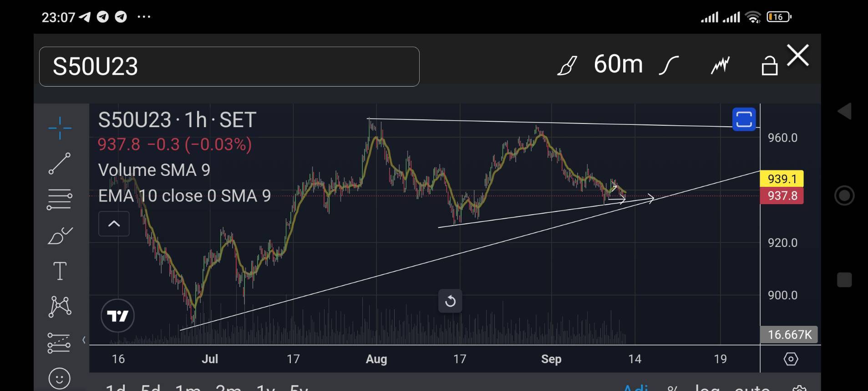Tap the S50U23 symbol search field
This screenshot has height=391, width=868.
pos(229,67)
